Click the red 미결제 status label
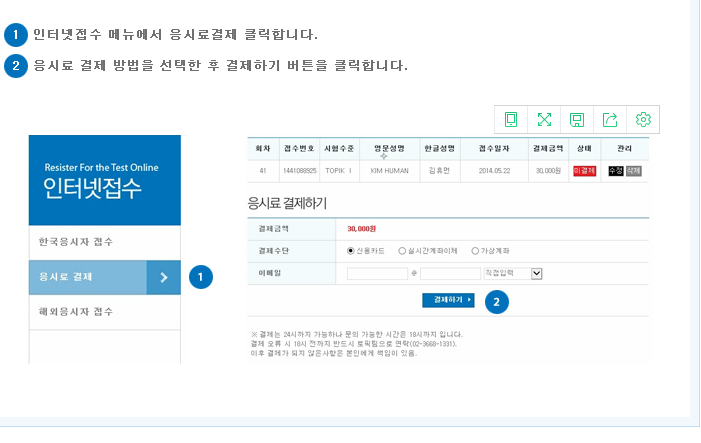The width and height of the screenshot is (701, 443). click(584, 171)
